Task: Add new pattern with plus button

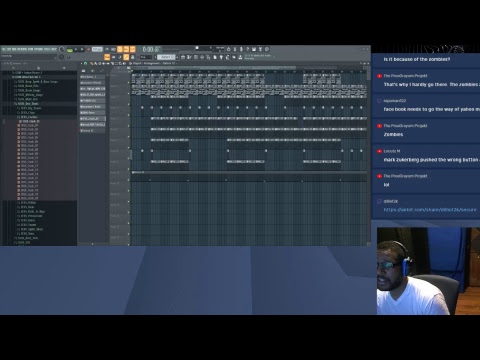Action: (x=177, y=57)
